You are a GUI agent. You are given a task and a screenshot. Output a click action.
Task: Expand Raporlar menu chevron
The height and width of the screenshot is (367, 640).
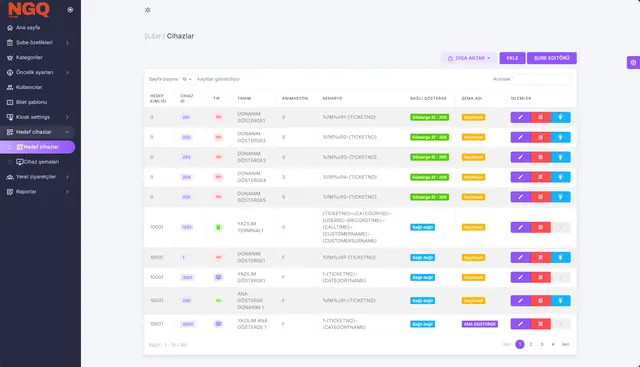coord(67,192)
